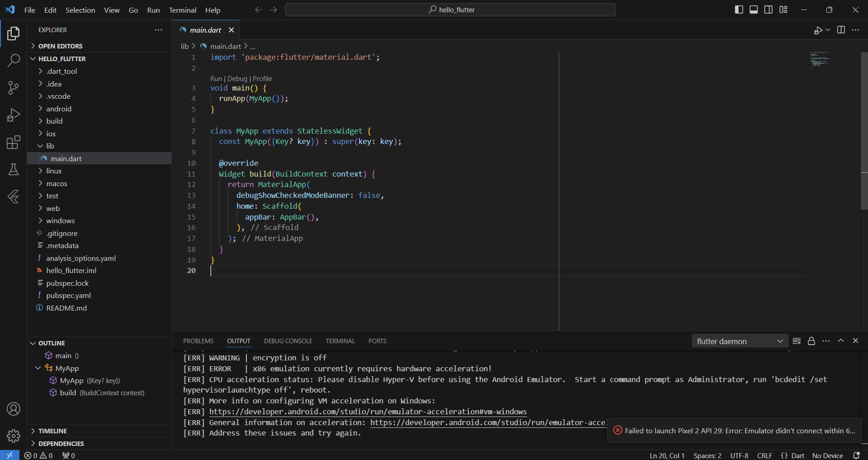
Task: Click the Run code lens above main()
Action: [x=216, y=78]
